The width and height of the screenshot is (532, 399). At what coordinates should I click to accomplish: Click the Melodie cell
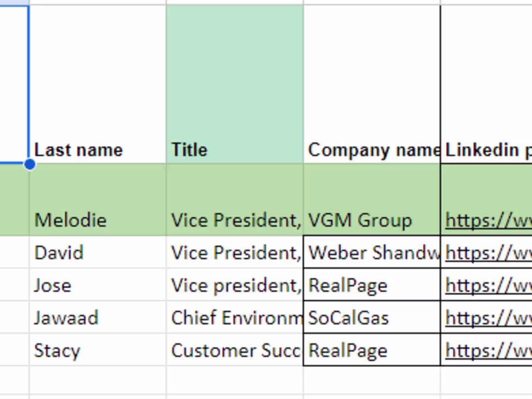click(x=98, y=199)
